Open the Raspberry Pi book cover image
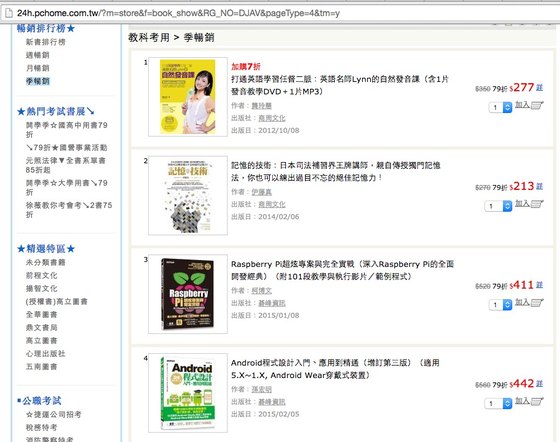 (x=188, y=294)
